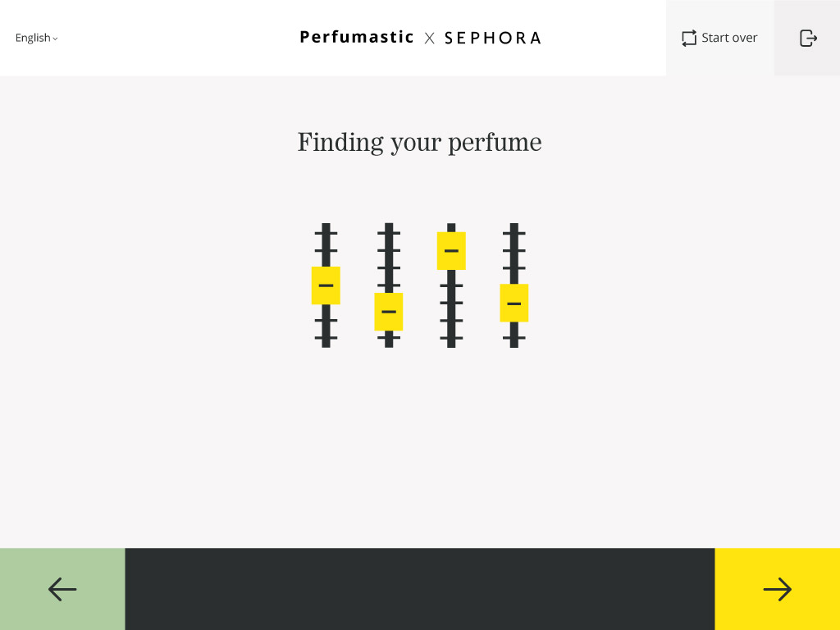Click the X between the brand logos

pyautogui.click(x=429, y=38)
